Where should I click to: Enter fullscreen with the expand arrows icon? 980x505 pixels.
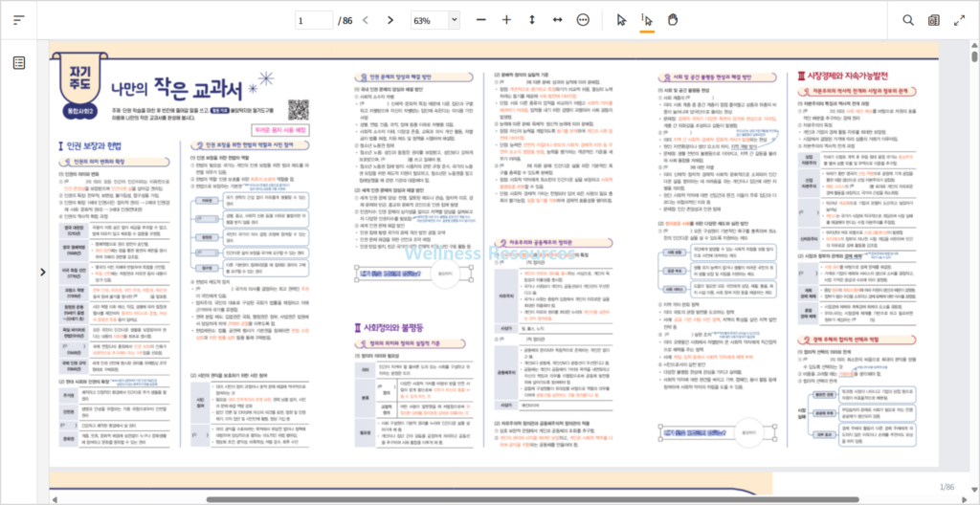click(x=959, y=20)
